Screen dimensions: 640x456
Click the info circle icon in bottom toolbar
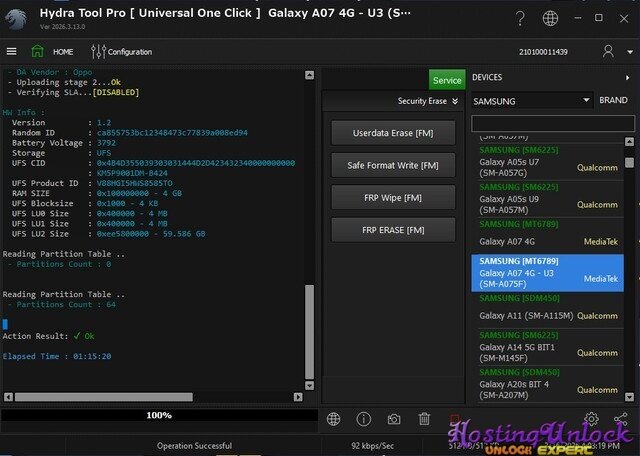[364, 419]
